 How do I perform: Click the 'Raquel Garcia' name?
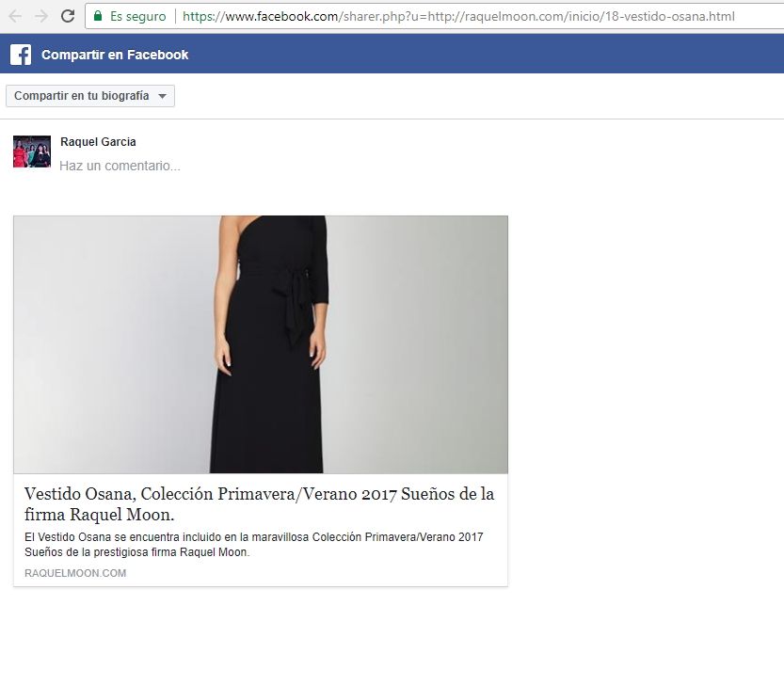point(98,142)
